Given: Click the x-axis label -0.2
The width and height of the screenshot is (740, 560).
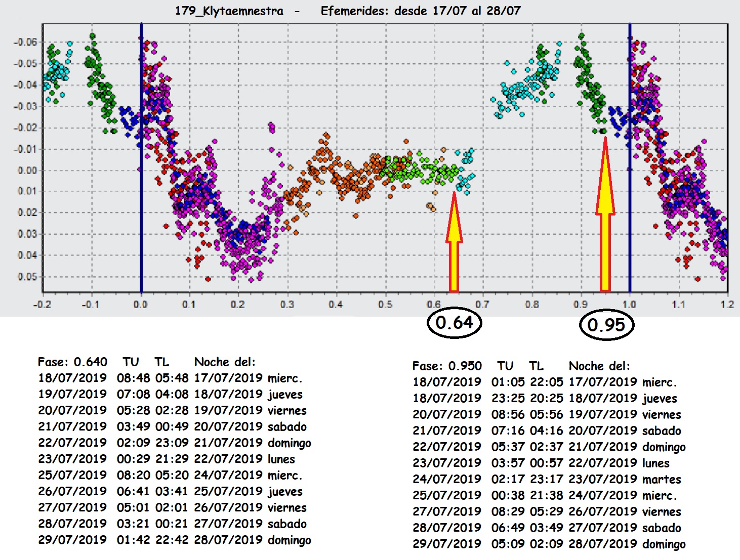Looking at the screenshot, I should 42,305.
